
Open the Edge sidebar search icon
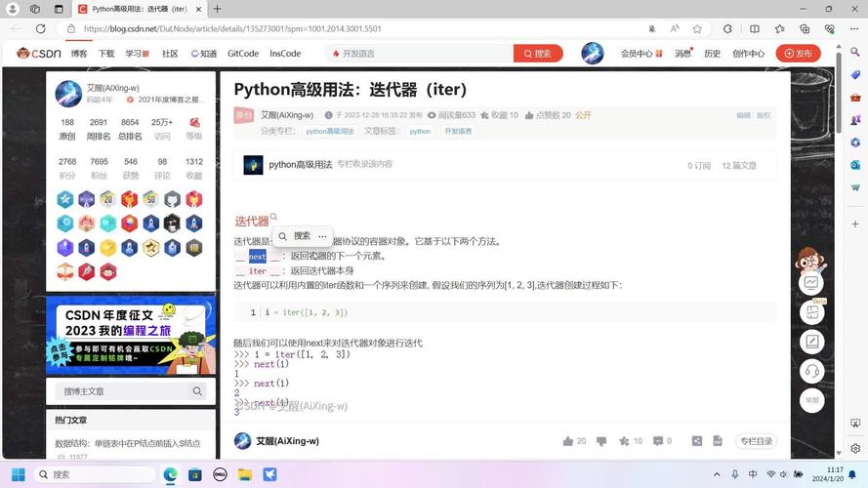point(855,52)
